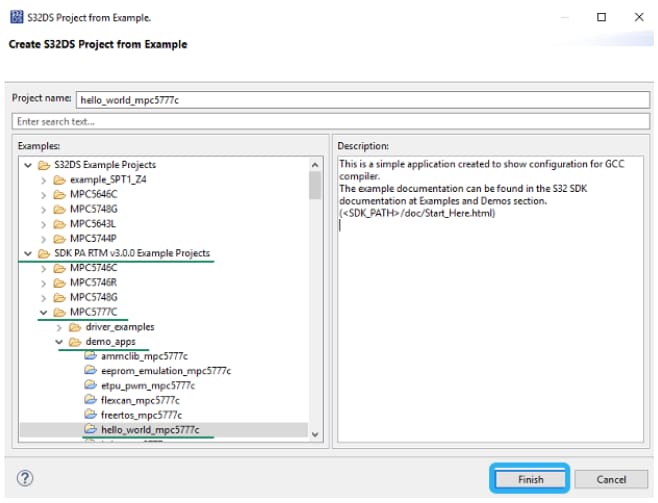Select eeprom_emulation_mpc5777c example project

165,371
